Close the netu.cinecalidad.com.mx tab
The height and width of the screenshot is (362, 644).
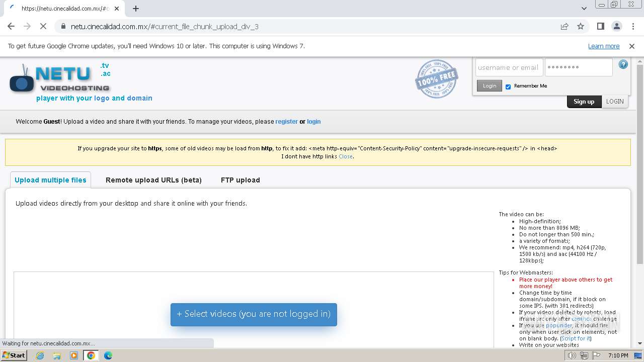[117, 9]
